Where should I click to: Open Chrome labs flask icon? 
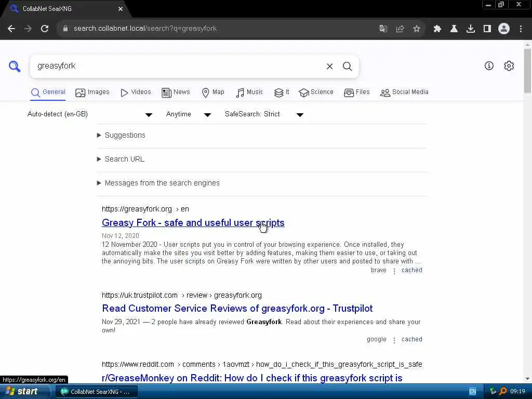coord(454,29)
